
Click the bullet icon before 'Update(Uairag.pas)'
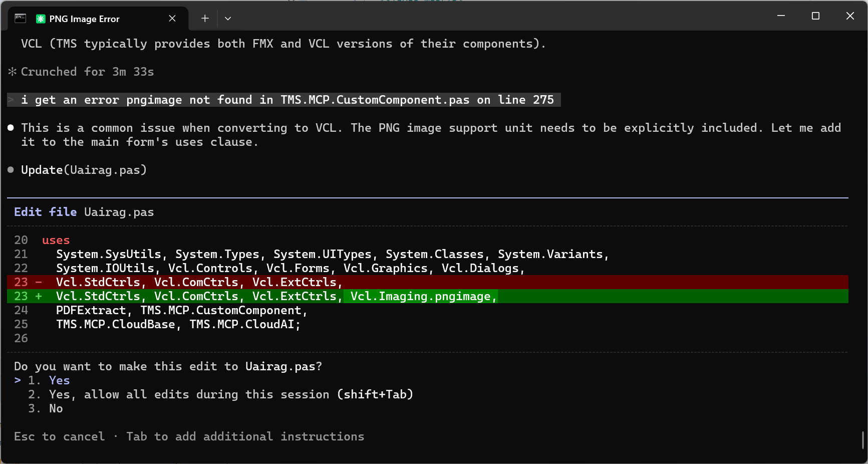pyautogui.click(x=11, y=169)
